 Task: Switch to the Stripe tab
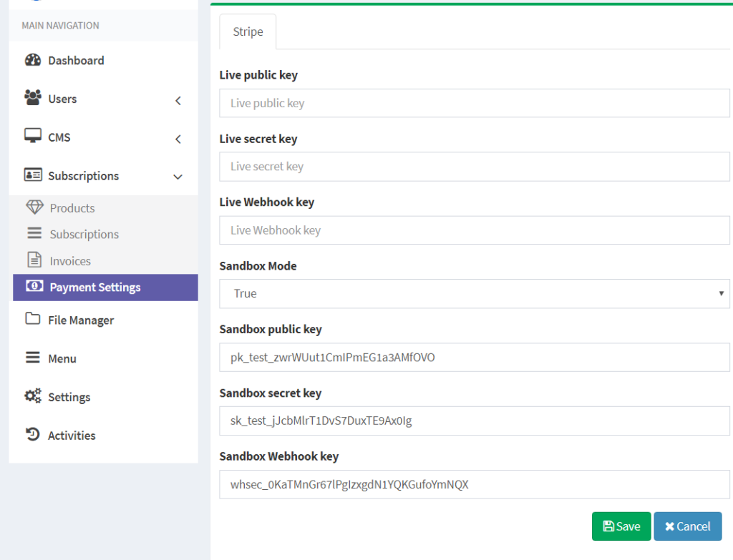(x=248, y=32)
